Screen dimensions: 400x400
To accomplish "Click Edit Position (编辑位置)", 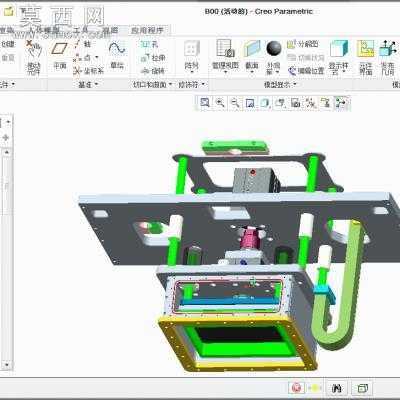I will [x=306, y=71].
